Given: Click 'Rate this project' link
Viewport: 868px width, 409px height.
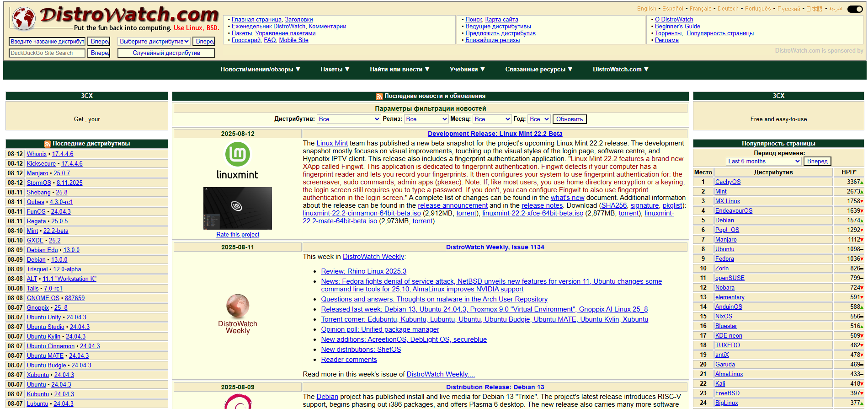Looking at the screenshot, I should [238, 235].
